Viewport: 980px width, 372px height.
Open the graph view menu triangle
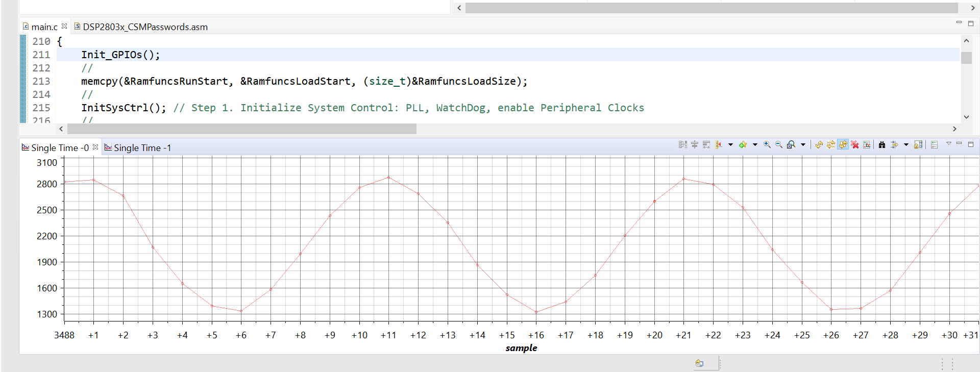click(x=949, y=143)
